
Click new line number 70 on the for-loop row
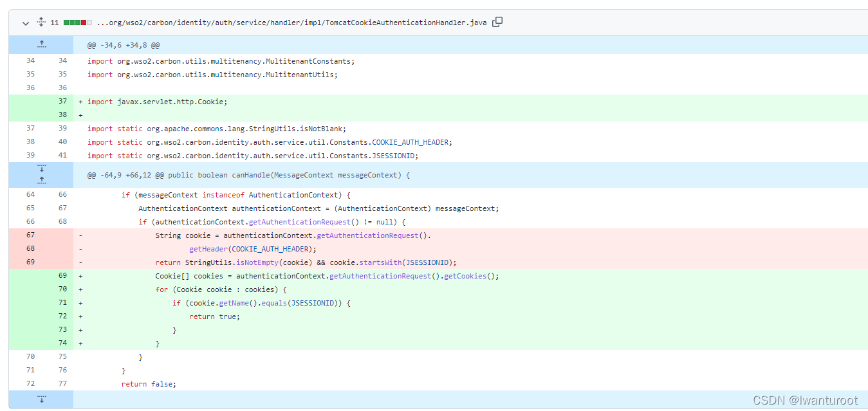click(62, 289)
